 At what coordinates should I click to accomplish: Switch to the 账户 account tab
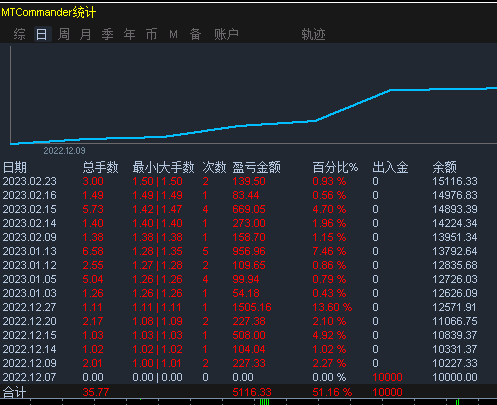(x=226, y=34)
